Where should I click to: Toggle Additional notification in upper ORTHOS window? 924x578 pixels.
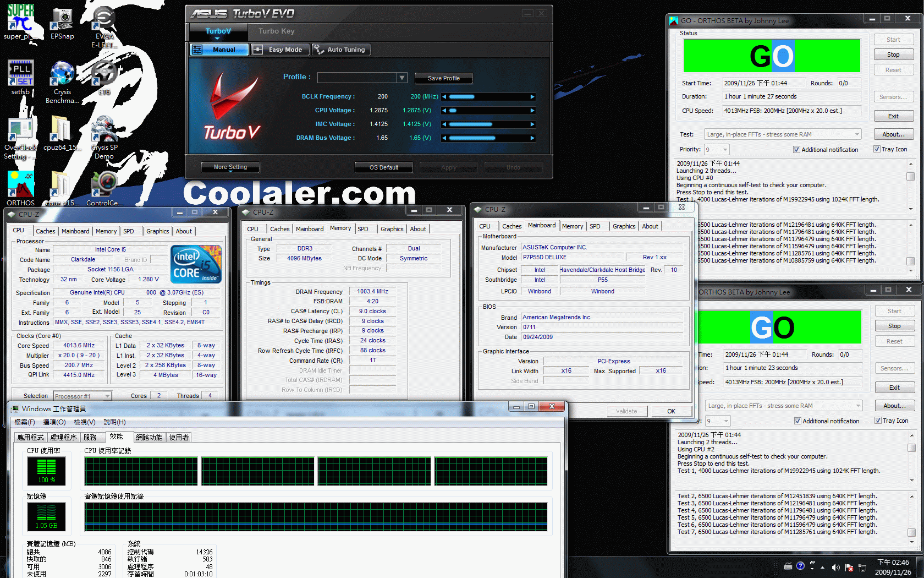point(826,150)
